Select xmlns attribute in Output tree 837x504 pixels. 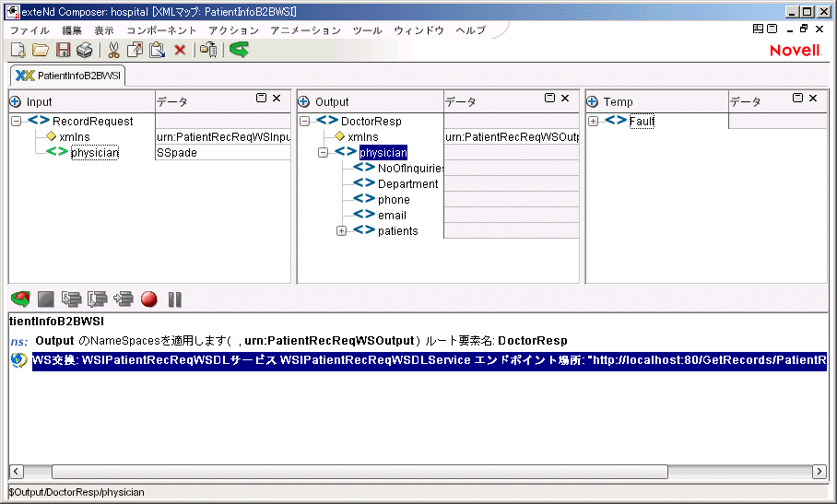[x=363, y=137]
